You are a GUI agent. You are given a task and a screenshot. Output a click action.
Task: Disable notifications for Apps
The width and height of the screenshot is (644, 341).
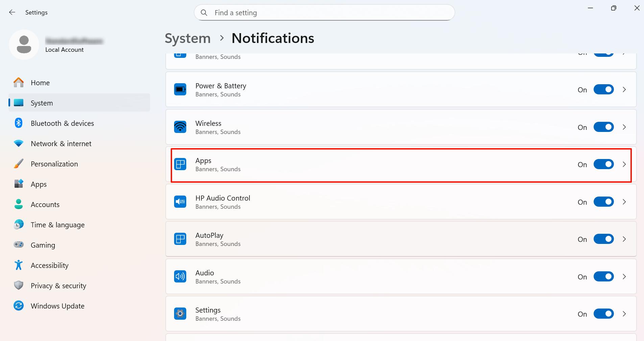(603, 164)
